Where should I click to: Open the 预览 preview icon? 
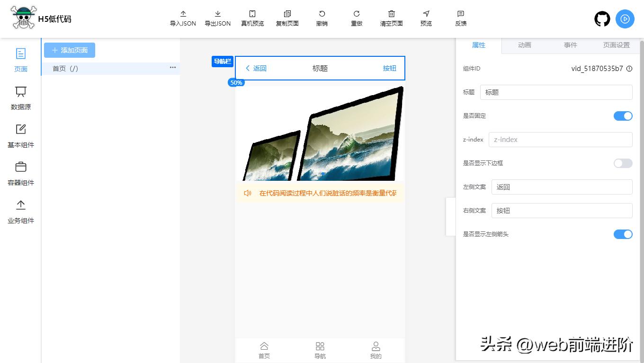click(x=426, y=18)
